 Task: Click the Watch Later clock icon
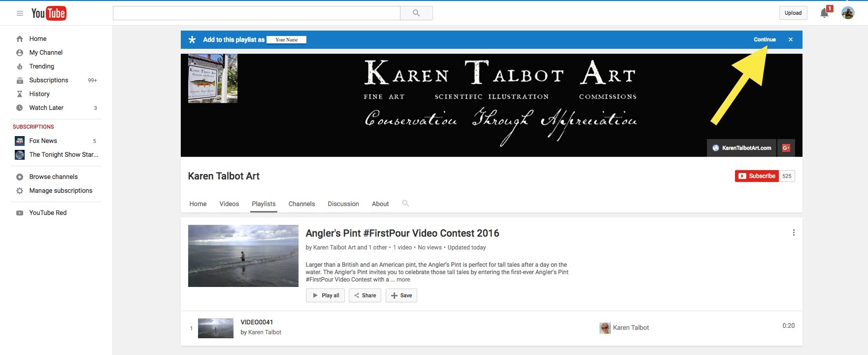pos(20,108)
